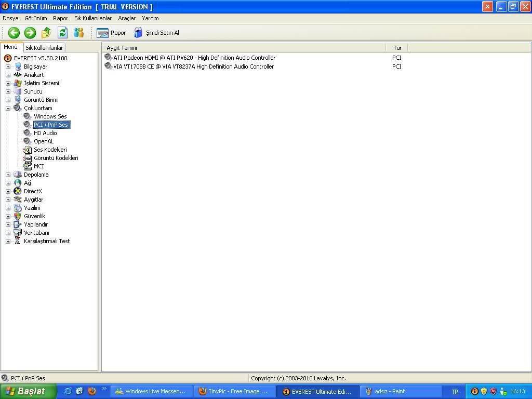Switch to the adsız - Paint taskbar item
This screenshot has width=532, height=399.
401,391
